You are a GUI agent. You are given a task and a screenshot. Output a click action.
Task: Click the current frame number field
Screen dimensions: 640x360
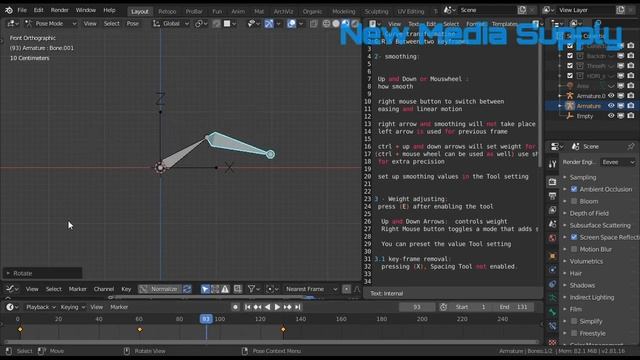tap(417, 307)
